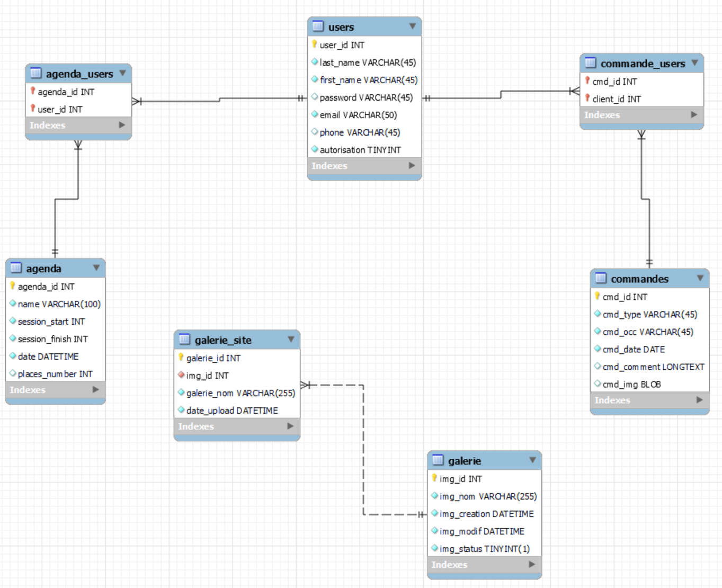
Task: Click the diamond icon beside date_upload DATETIME
Action: pos(181,410)
